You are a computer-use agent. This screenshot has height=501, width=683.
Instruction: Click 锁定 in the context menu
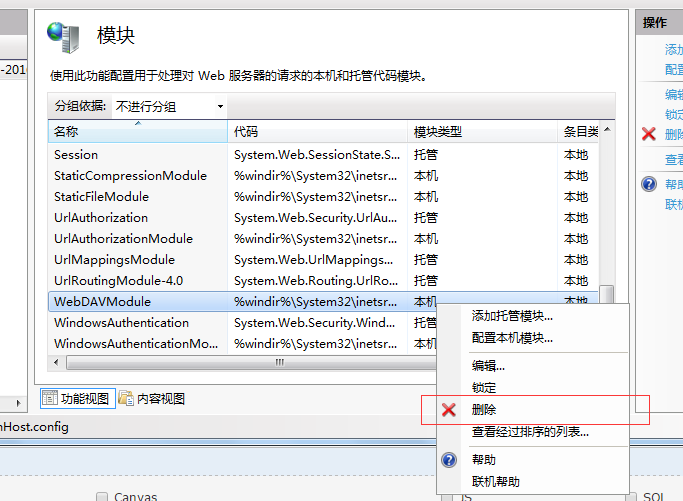pyautogui.click(x=484, y=388)
